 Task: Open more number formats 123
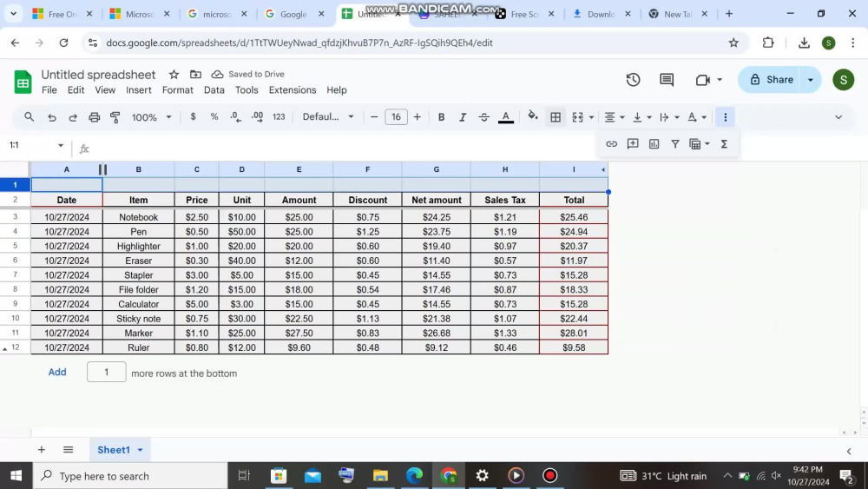point(279,117)
